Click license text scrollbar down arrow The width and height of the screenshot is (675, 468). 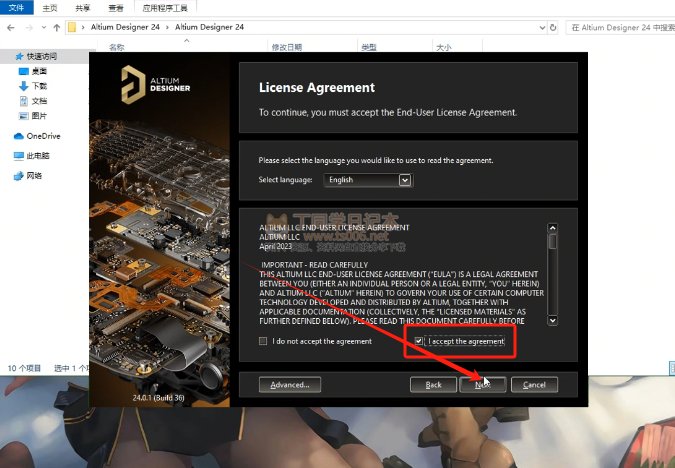(x=553, y=320)
